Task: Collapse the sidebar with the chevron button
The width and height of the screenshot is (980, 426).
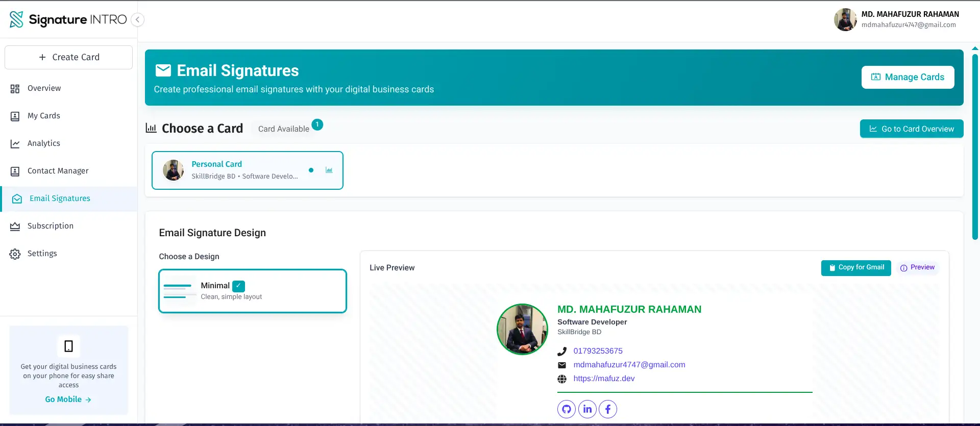Action: point(137,19)
